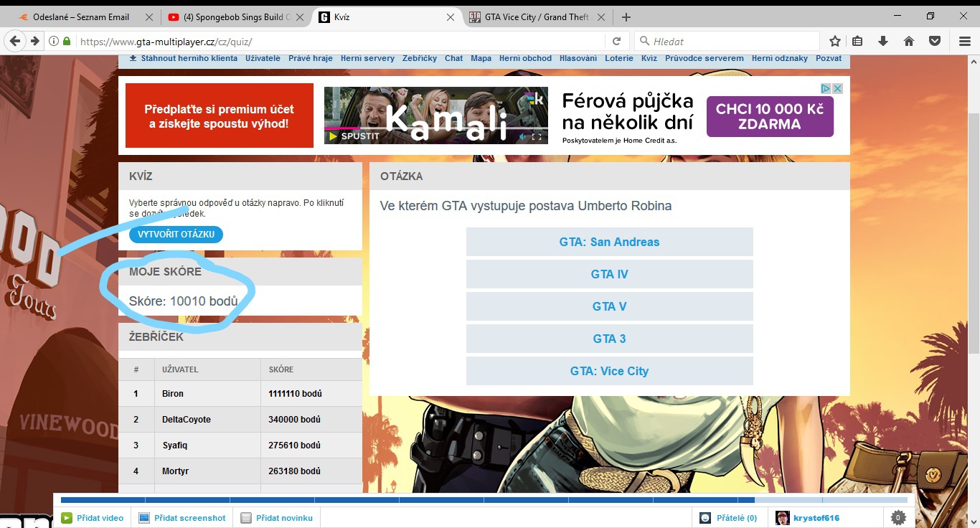Open user Biron in the leaderboard
Image resolution: width=980 pixels, height=528 pixels.
pos(173,394)
